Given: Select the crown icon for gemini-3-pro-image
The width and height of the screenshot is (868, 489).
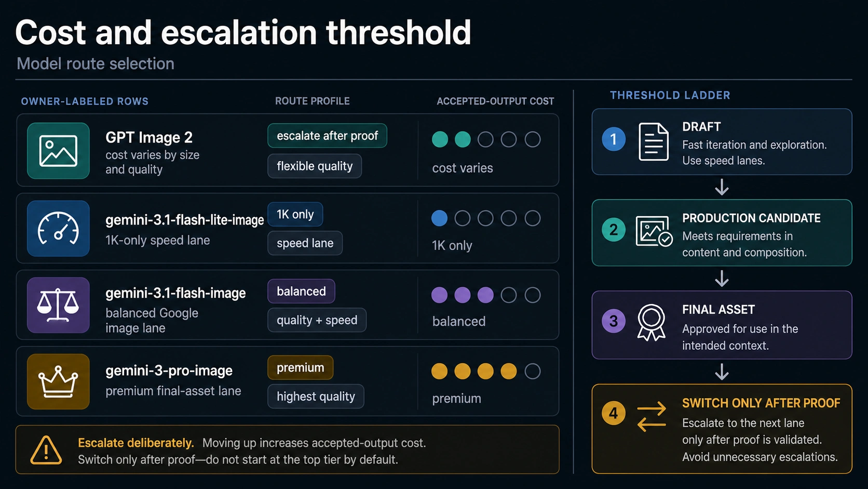Looking at the screenshot, I should [x=58, y=381].
